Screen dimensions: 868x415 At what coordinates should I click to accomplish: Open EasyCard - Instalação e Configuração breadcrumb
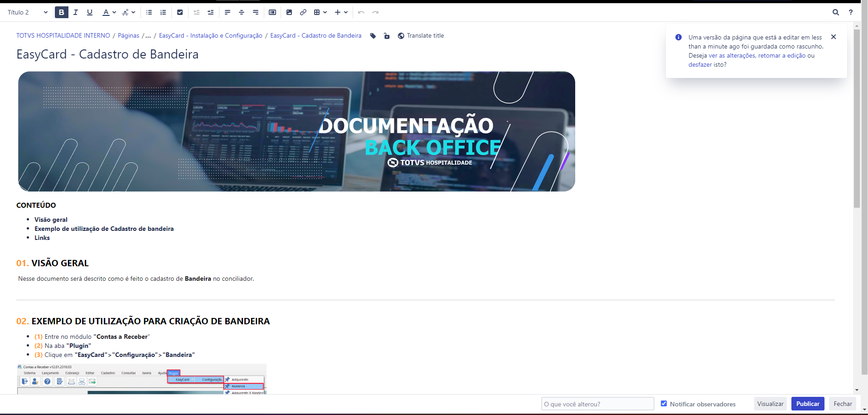[x=211, y=36]
